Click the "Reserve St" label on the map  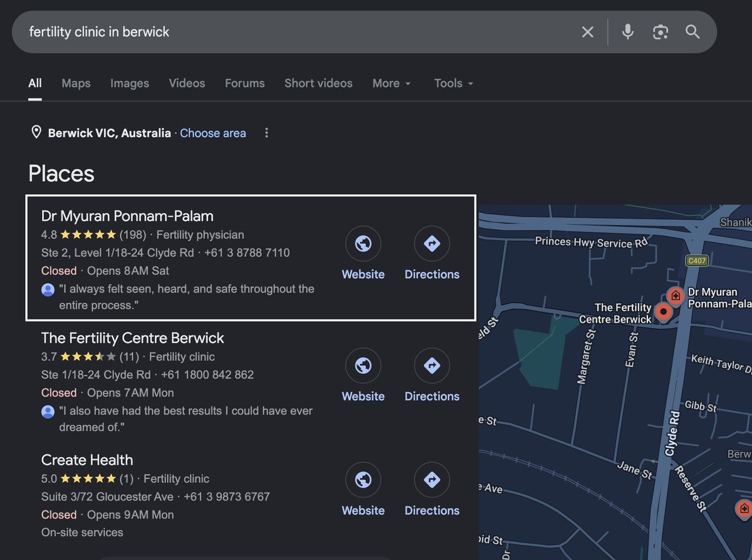point(691,489)
